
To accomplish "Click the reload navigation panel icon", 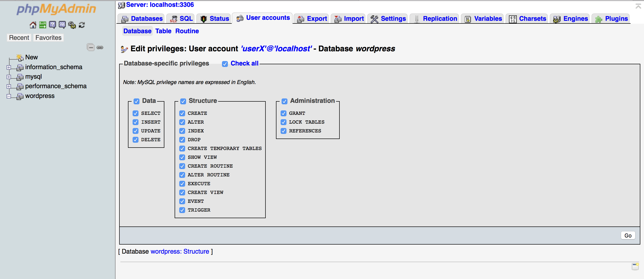I will (82, 25).
